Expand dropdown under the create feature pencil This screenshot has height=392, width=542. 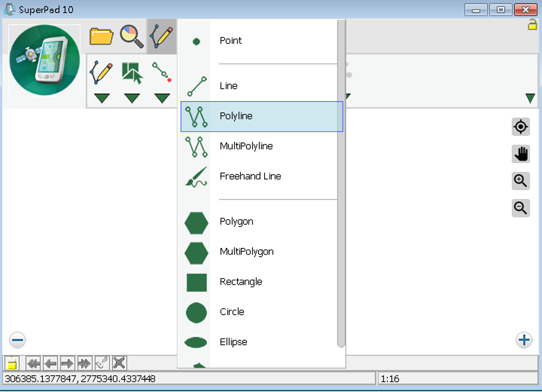(102, 98)
